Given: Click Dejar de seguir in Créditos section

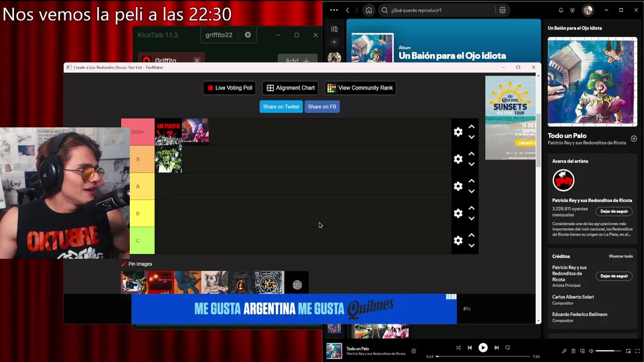Looking at the screenshot, I should point(614,276).
